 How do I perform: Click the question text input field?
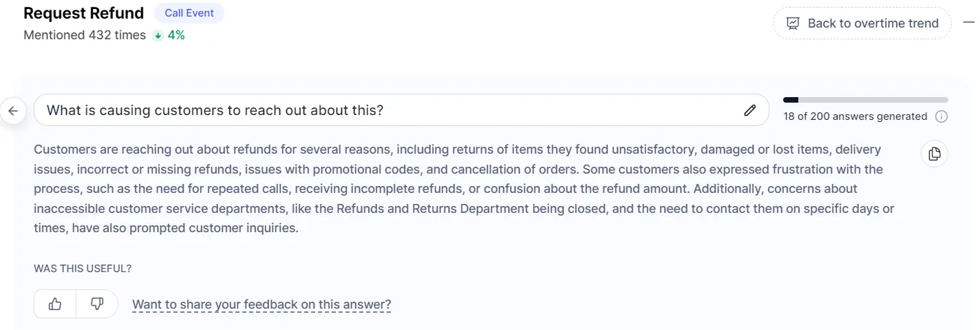[401, 110]
